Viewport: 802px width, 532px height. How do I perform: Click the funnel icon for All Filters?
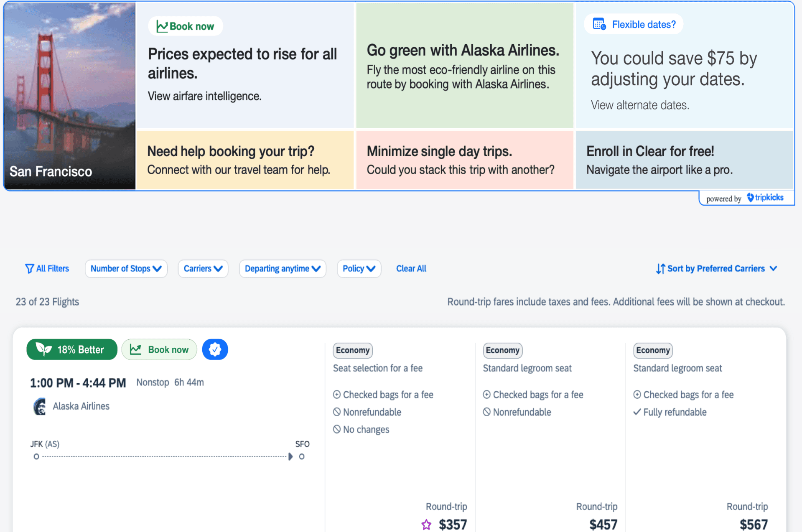[29, 268]
